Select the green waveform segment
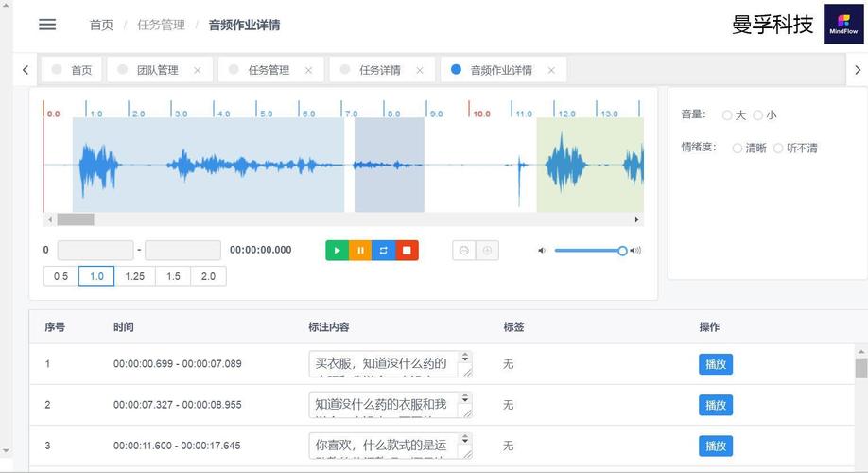Screen dimensions: 868x473 pyautogui.click(x=590, y=165)
